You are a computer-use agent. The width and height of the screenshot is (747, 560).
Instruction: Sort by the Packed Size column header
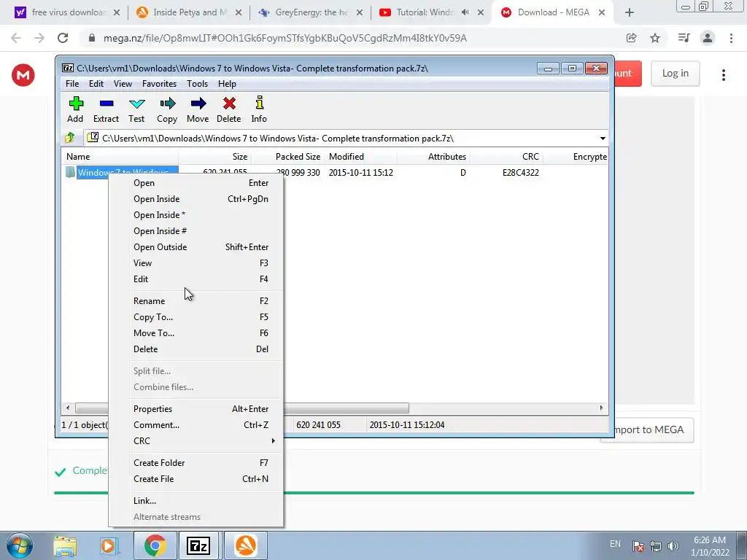[287, 157]
